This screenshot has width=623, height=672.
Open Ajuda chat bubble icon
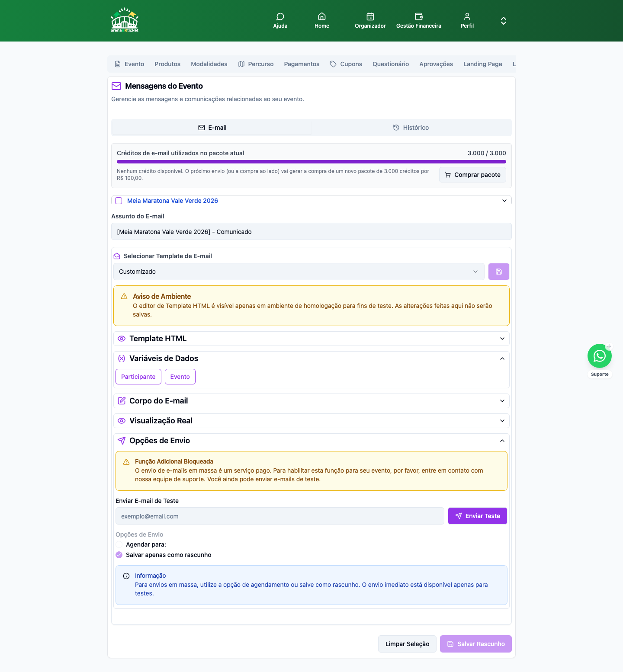(280, 16)
